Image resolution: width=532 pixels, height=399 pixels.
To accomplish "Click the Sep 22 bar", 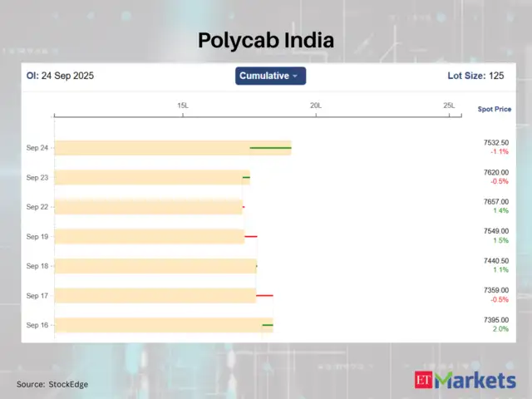I will click(148, 207).
